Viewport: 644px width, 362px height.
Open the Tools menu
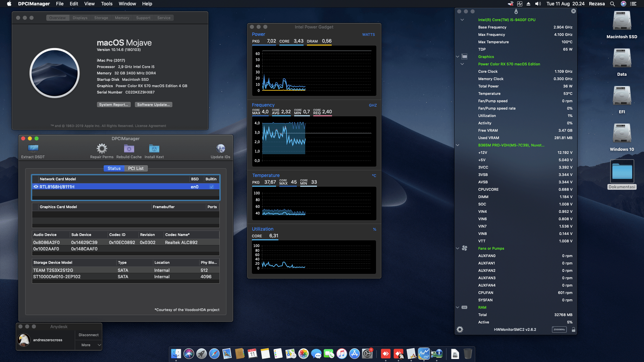click(x=106, y=4)
